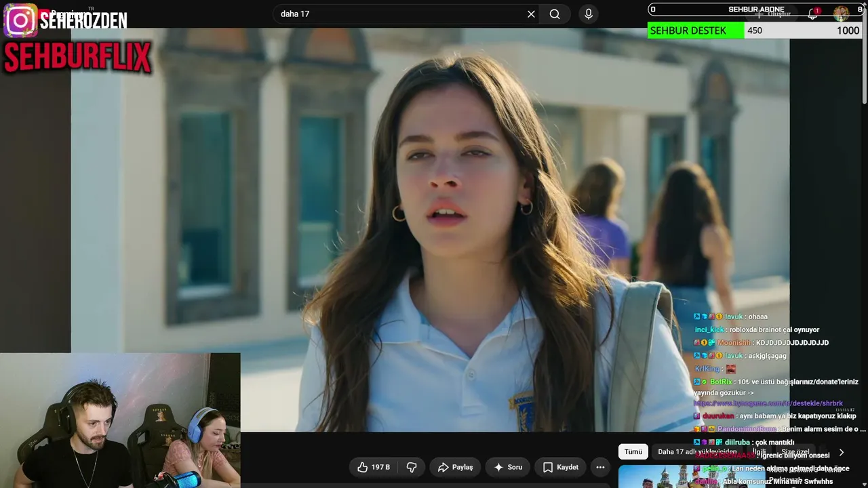868x488 pixels.
Task: Like the video showing 197 B
Action: [x=374, y=467]
